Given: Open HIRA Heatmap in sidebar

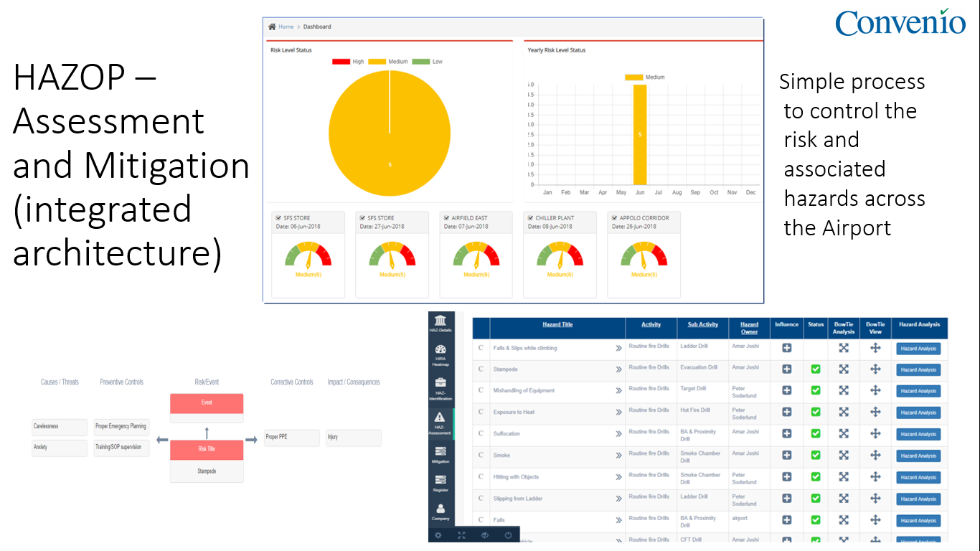Looking at the screenshot, I should pos(440,354).
